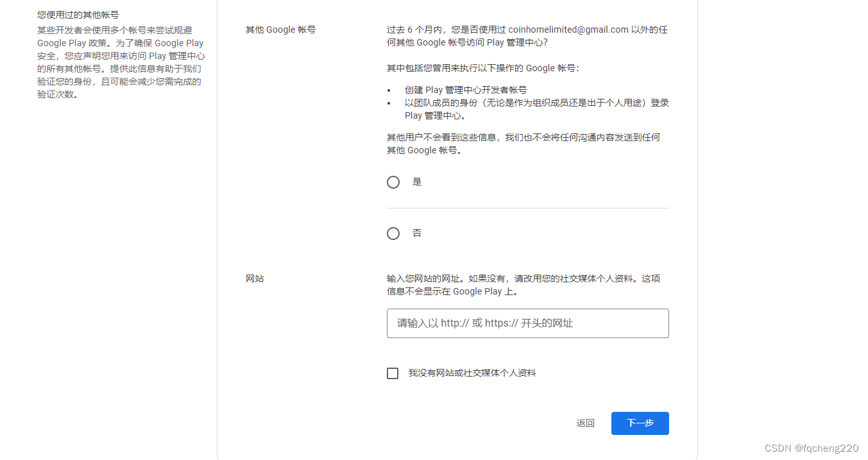Check 我没有网站或社交媒体个人资料

point(392,373)
